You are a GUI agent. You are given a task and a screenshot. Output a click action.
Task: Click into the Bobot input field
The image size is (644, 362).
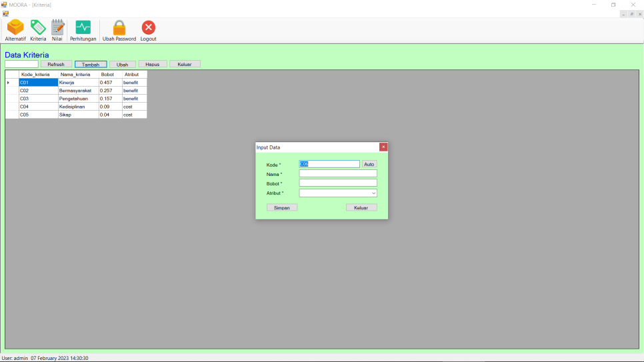pos(338,183)
